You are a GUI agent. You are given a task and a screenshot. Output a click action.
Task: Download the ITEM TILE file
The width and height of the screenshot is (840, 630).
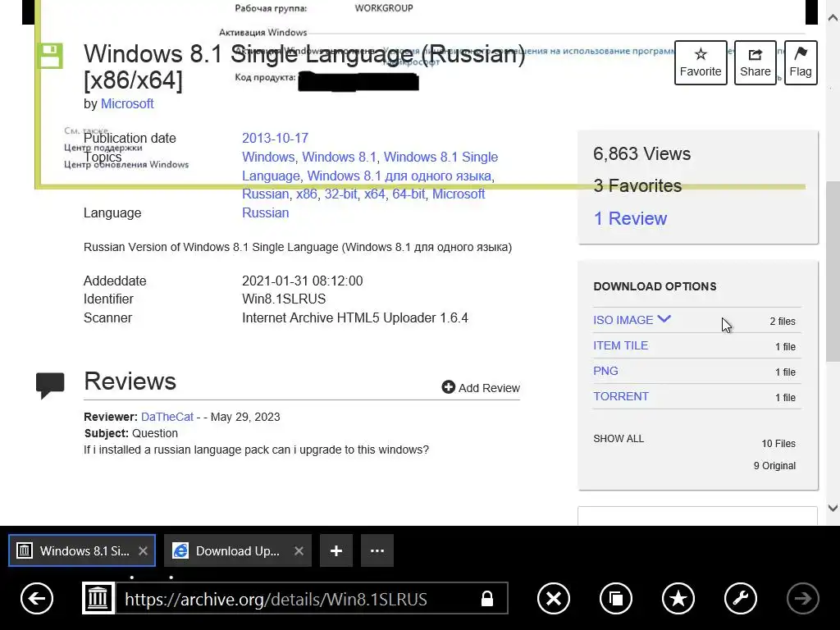coord(620,345)
